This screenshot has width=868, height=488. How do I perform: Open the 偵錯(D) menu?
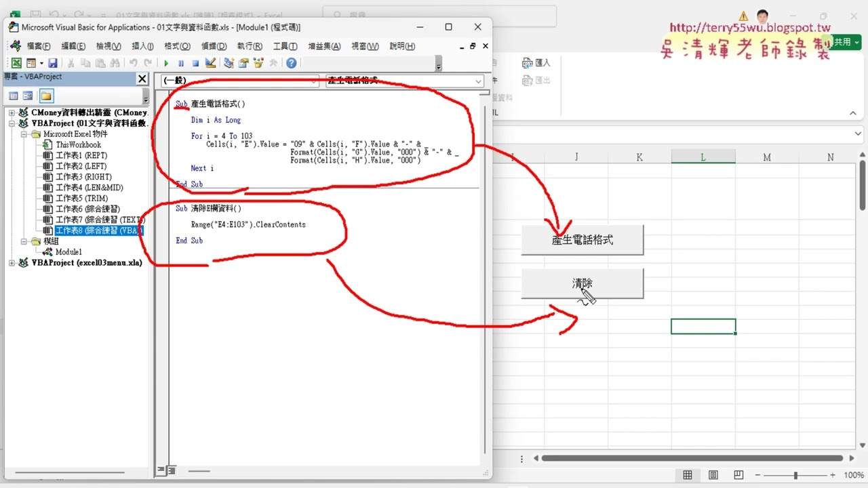tap(214, 46)
